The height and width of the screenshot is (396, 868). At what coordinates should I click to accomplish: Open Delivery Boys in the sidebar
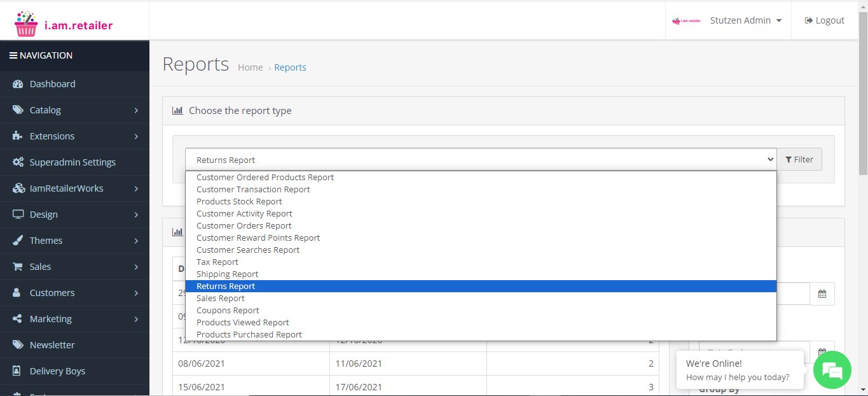(74, 371)
